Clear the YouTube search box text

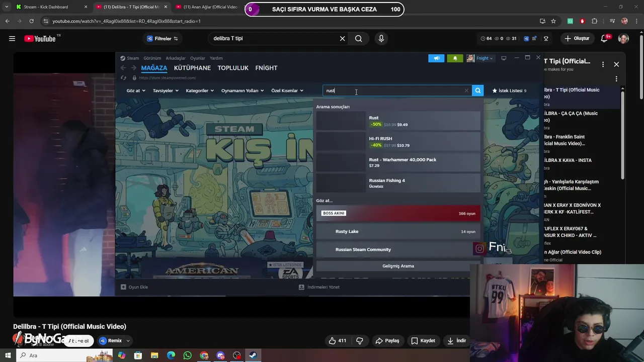click(x=342, y=39)
